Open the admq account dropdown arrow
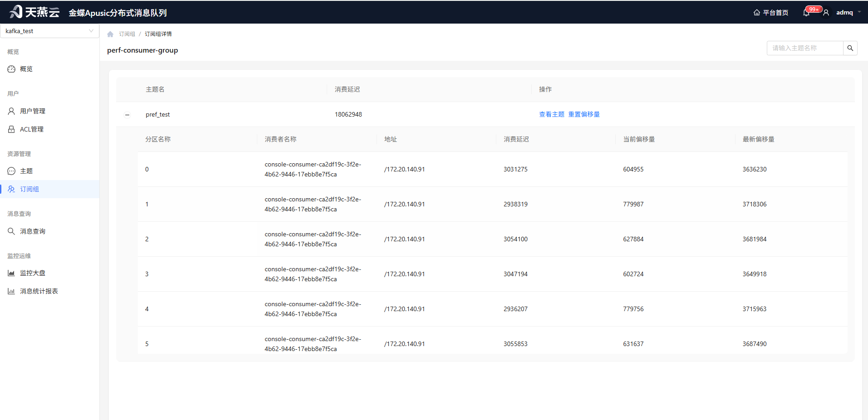The height and width of the screenshot is (420, 868). [859, 12]
